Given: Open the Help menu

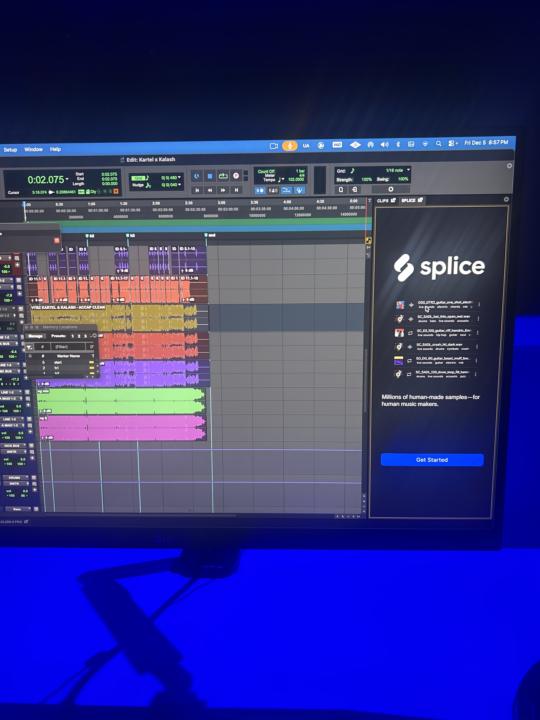Looking at the screenshot, I should tap(55, 149).
